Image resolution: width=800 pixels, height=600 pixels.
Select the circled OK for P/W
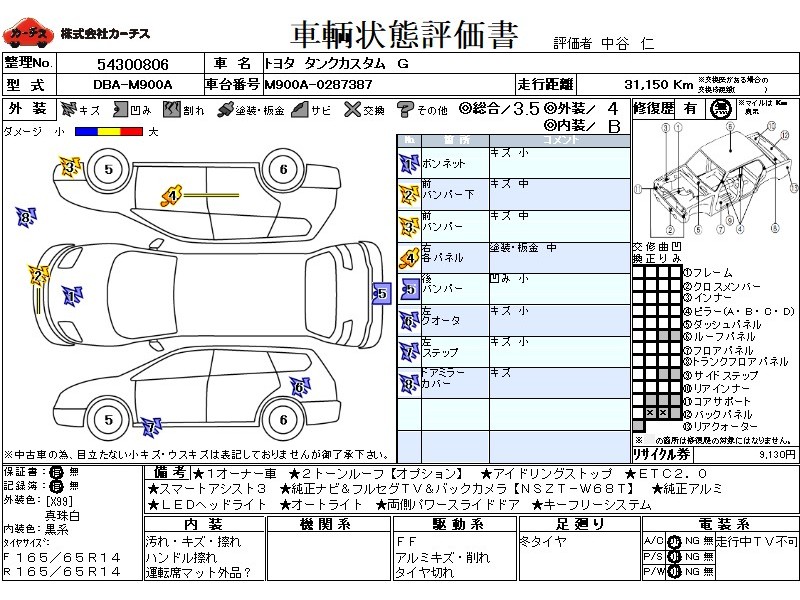pos(674,572)
